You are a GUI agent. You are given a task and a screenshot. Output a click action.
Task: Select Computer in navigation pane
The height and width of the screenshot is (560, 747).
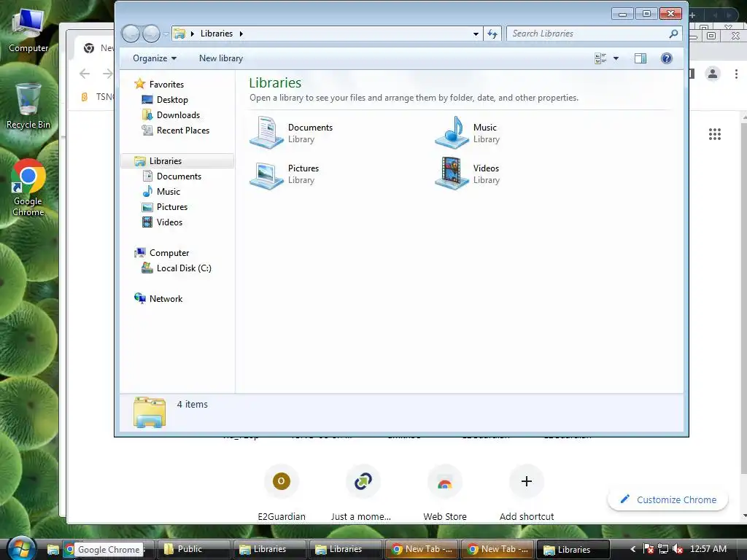point(169,253)
